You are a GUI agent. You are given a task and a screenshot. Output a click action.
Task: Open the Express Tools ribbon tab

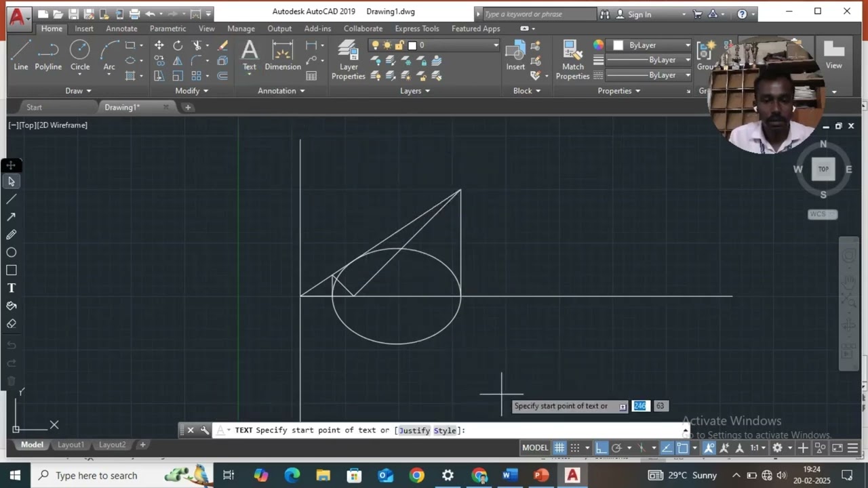pyautogui.click(x=416, y=28)
